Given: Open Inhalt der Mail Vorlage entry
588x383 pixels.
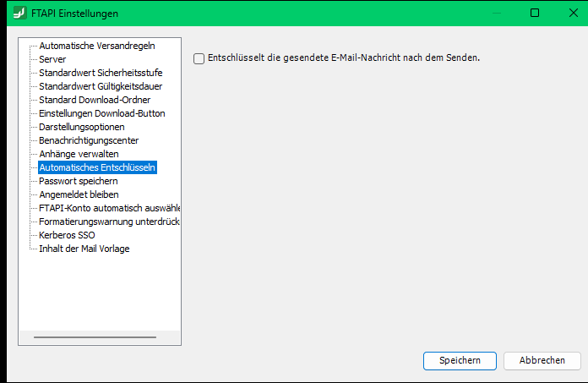Looking at the screenshot, I should click(x=84, y=249).
